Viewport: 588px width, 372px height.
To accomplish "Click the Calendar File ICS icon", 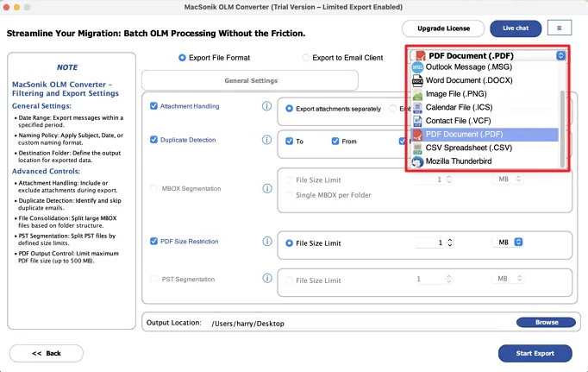I will [417, 108].
